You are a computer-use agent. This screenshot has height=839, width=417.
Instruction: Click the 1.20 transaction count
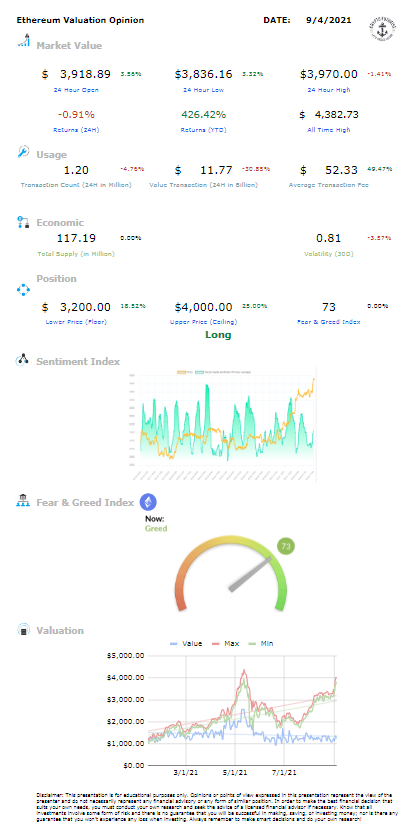click(x=76, y=170)
